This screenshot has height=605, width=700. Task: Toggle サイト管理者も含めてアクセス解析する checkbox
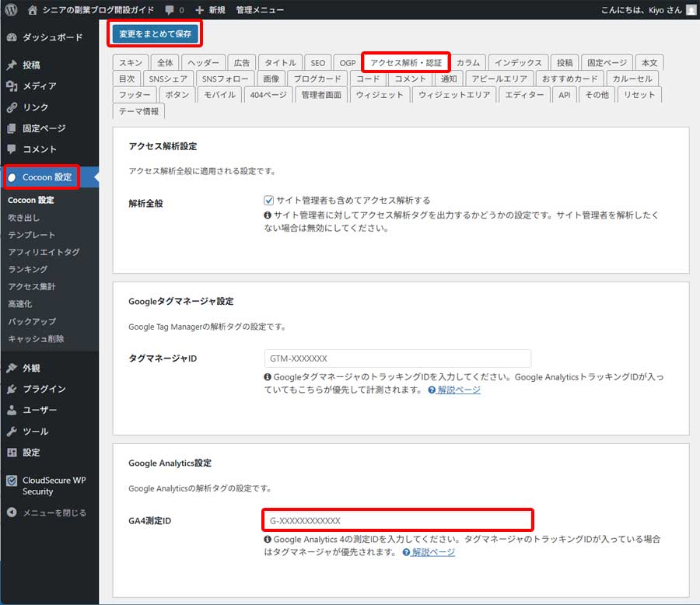click(268, 199)
